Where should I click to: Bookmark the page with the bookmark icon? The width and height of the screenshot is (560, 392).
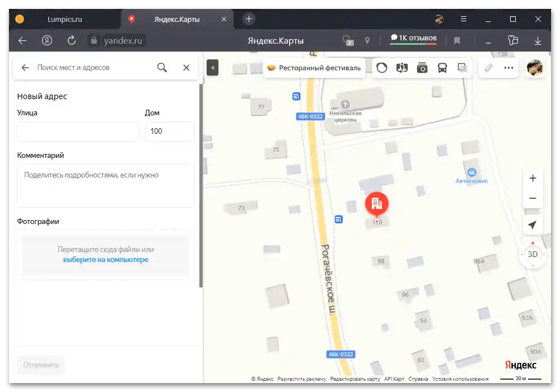(456, 41)
